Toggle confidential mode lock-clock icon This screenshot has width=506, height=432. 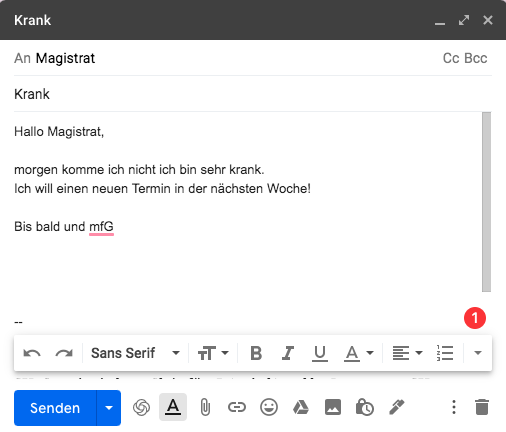pyautogui.click(x=365, y=407)
